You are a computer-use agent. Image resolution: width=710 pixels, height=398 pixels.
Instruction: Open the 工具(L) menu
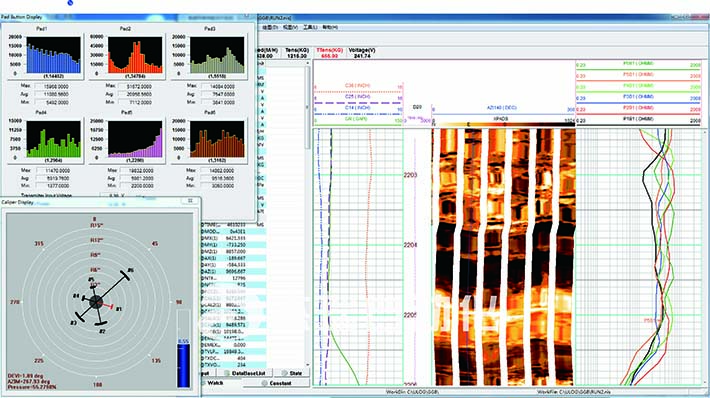[310, 28]
